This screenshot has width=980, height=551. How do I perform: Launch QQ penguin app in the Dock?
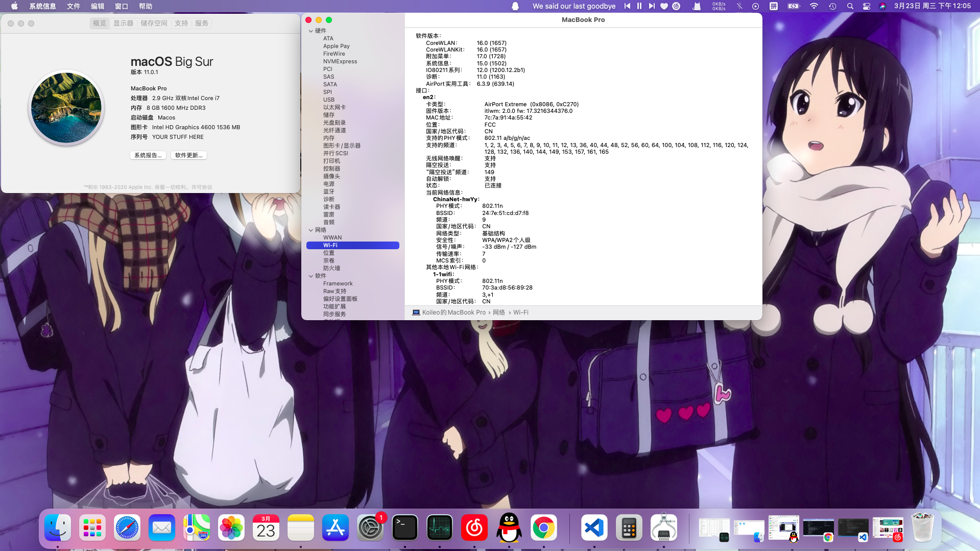coord(509,527)
